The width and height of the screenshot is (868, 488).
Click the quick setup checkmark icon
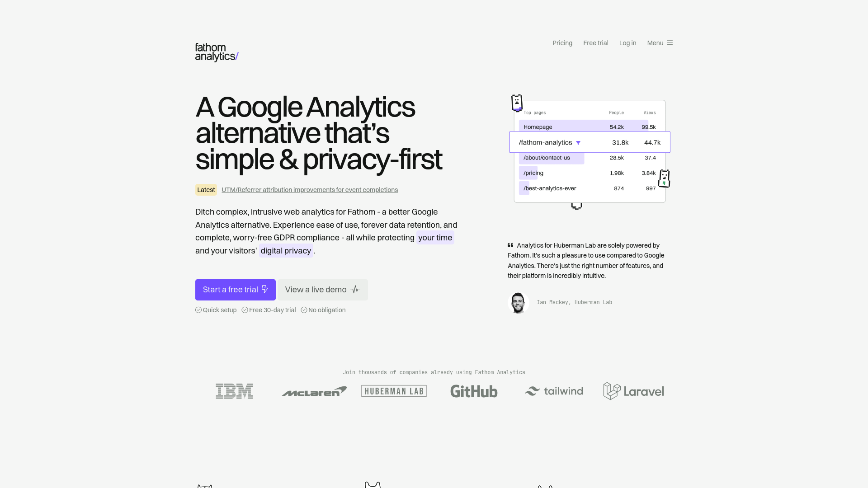[198, 310]
